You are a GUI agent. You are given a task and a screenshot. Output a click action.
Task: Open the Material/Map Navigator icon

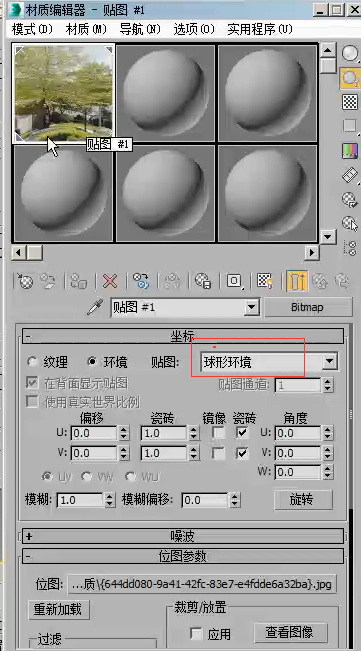350,248
